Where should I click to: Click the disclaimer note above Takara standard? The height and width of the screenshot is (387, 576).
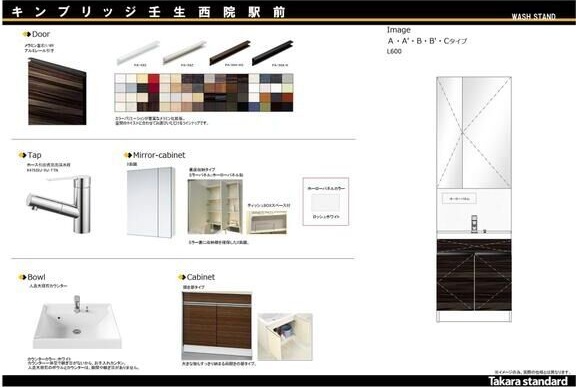pos(532,372)
